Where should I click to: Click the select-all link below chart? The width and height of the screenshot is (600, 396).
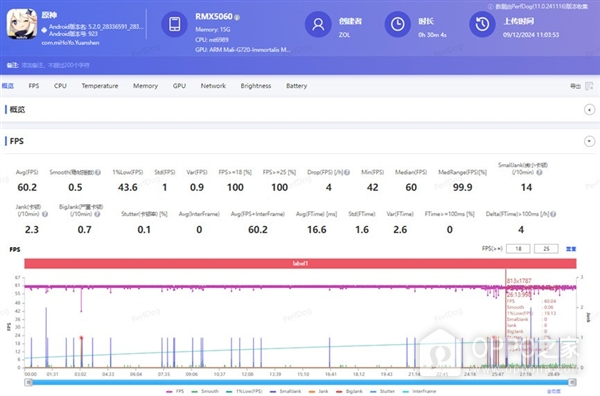554,391
